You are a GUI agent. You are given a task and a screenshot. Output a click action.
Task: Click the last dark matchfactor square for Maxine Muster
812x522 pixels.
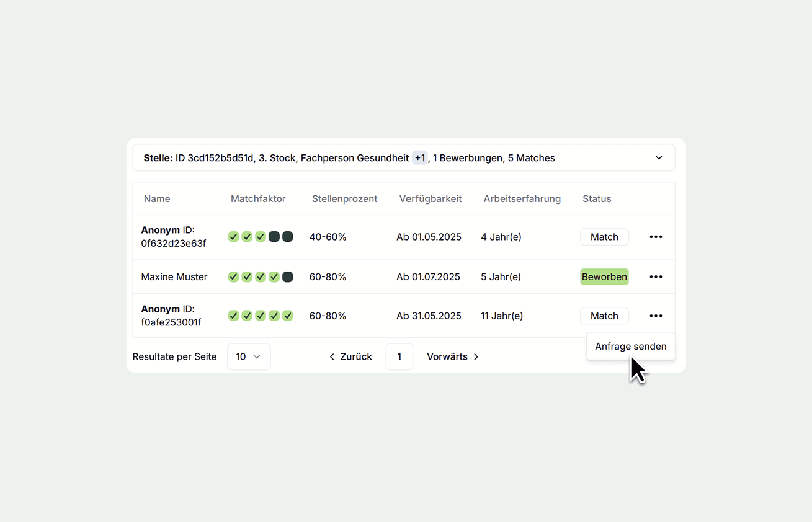coord(288,277)
